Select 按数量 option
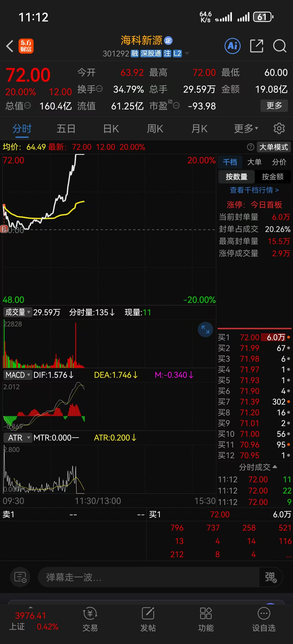 tap(237, 177)
